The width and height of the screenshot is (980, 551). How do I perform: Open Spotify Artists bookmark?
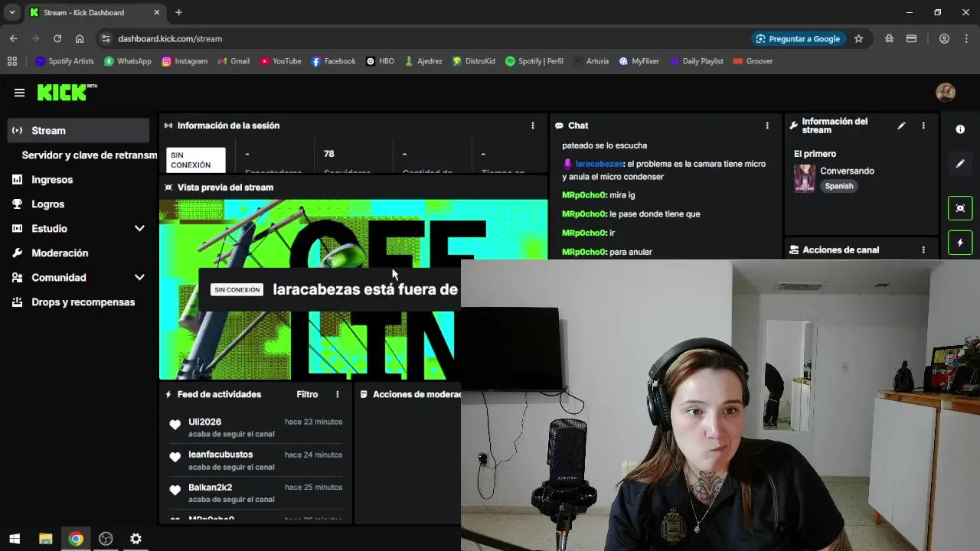[64, 61]
